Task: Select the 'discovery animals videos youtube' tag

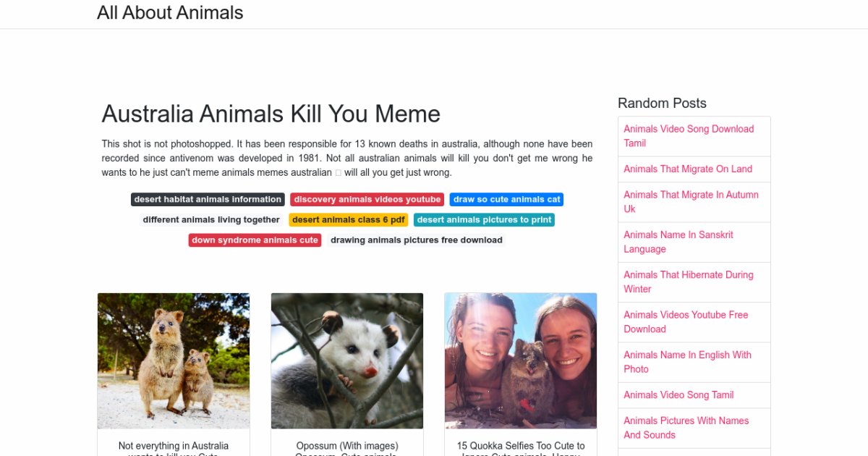Action: pyautogui.click(x=367, y=200)
